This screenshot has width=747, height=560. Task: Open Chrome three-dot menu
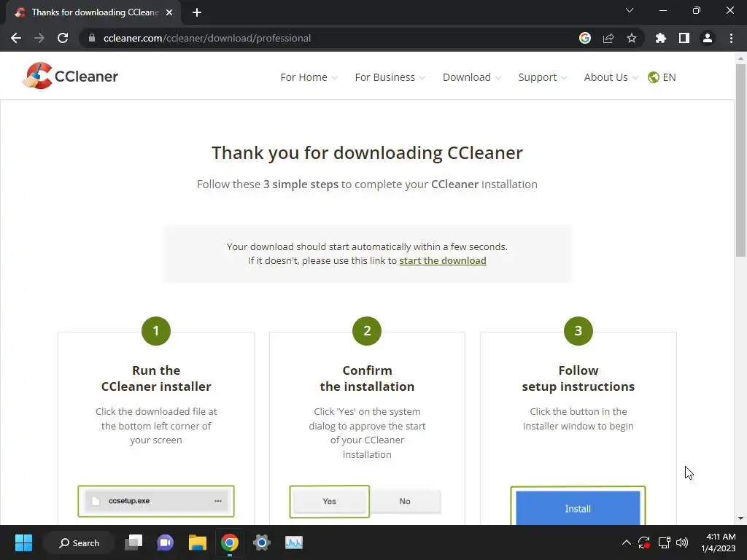coord(731,38)
